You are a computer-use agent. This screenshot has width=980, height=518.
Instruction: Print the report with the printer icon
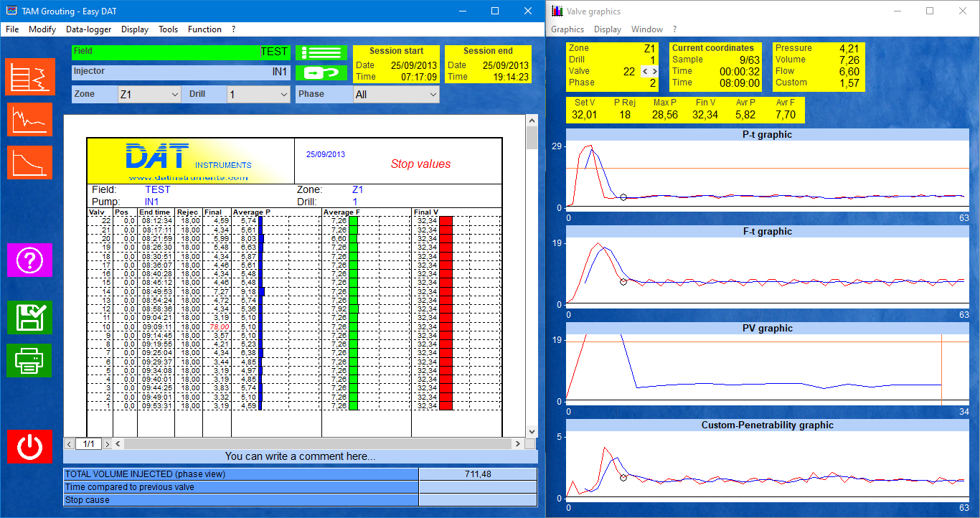30,360
